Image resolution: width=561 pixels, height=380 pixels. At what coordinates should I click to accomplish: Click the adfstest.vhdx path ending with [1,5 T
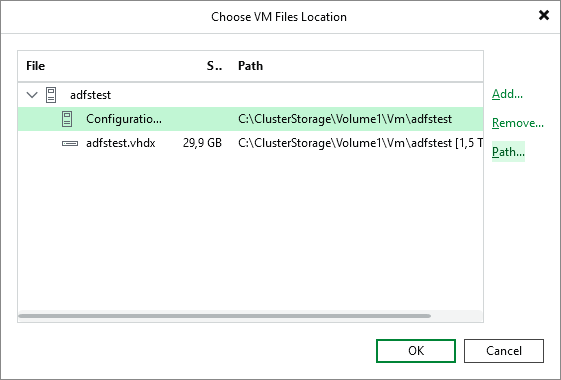click(x=360, y=143)
